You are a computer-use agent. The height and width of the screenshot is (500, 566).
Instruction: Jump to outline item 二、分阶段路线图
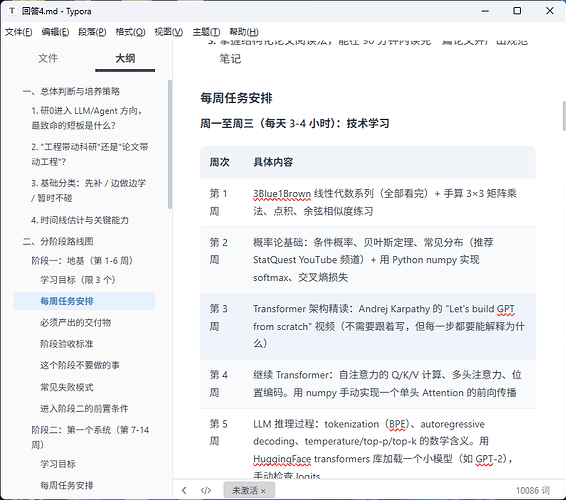58,241
